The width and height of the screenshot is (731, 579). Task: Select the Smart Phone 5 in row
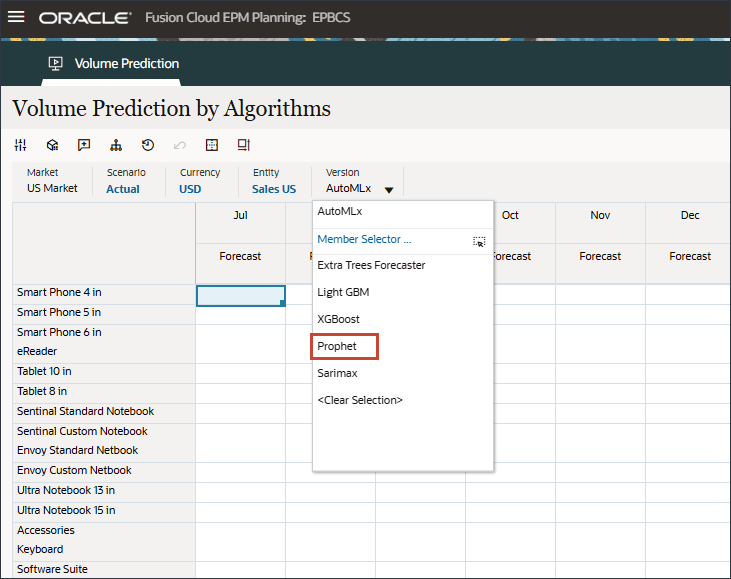pos(59,312)
